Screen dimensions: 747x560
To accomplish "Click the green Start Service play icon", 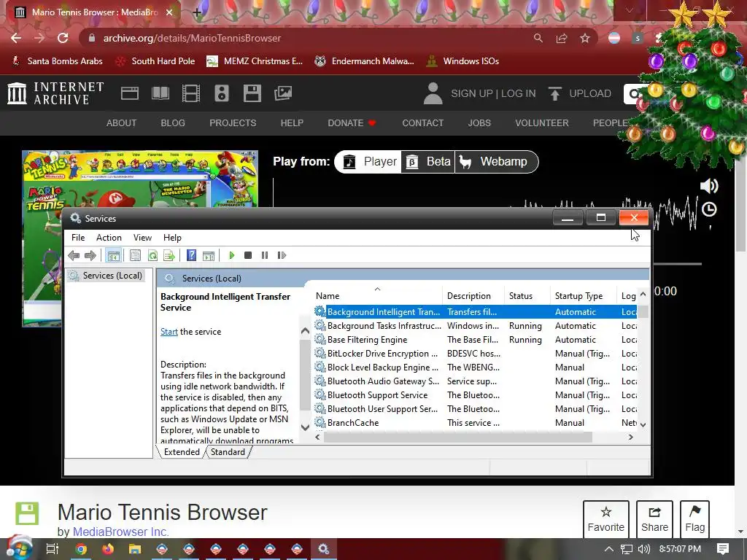I will (x=232, y=256).
